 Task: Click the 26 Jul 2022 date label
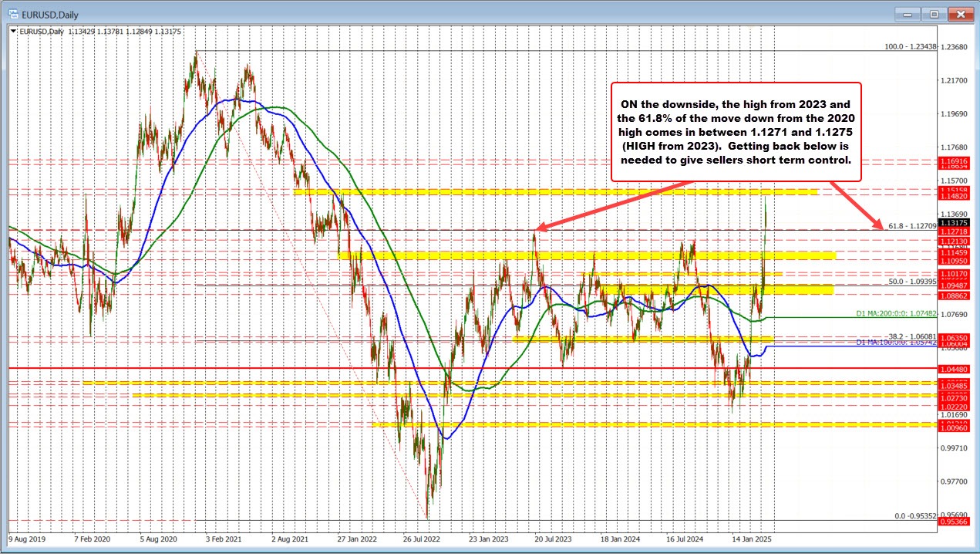(420, 540)
